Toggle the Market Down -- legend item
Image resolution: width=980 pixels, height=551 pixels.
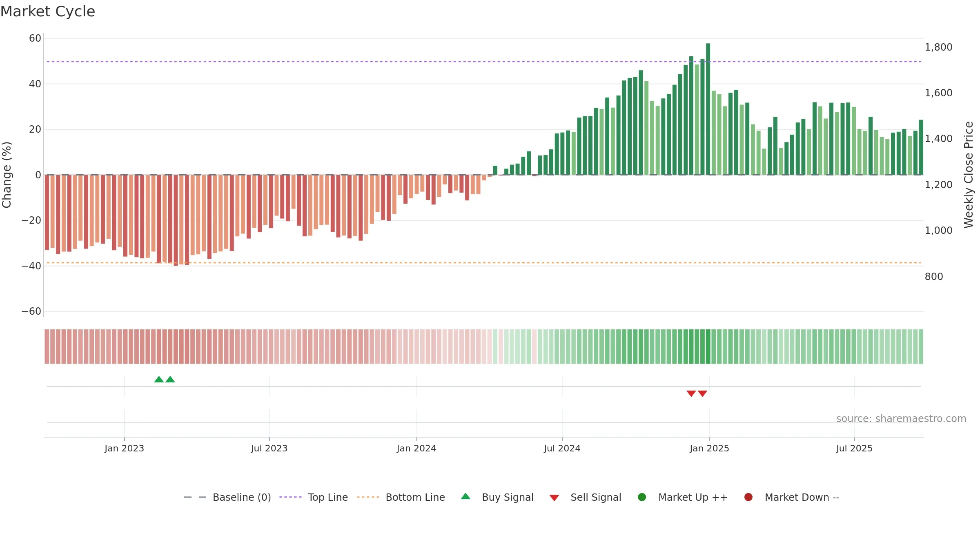coord(792,497)
